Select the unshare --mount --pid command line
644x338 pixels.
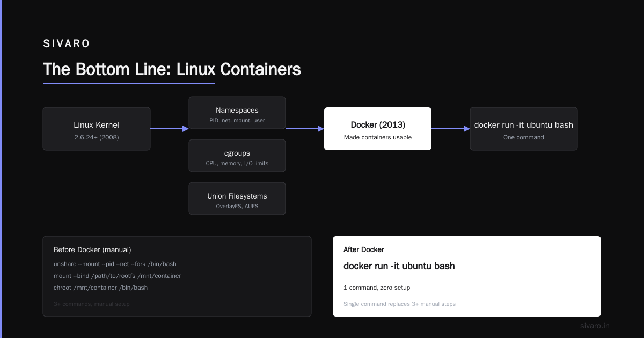(115, 264)
